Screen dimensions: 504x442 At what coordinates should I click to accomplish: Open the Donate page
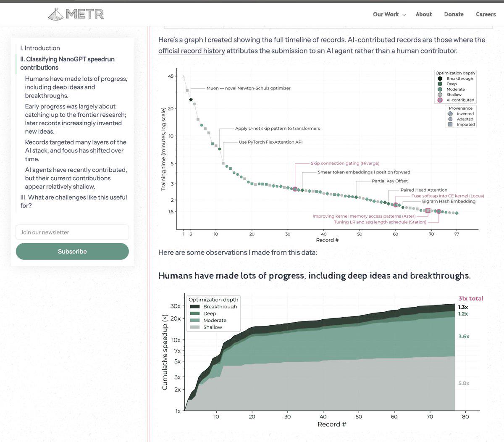(x=454, y=14)
